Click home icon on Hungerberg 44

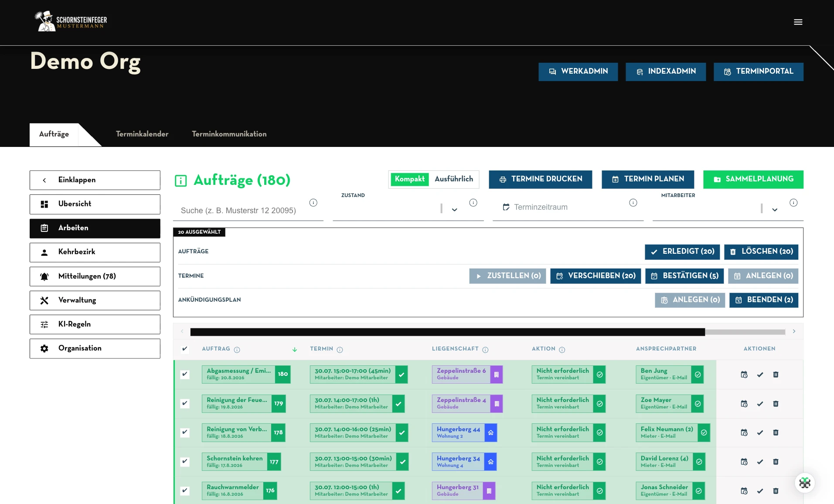(x=491, y=432)
